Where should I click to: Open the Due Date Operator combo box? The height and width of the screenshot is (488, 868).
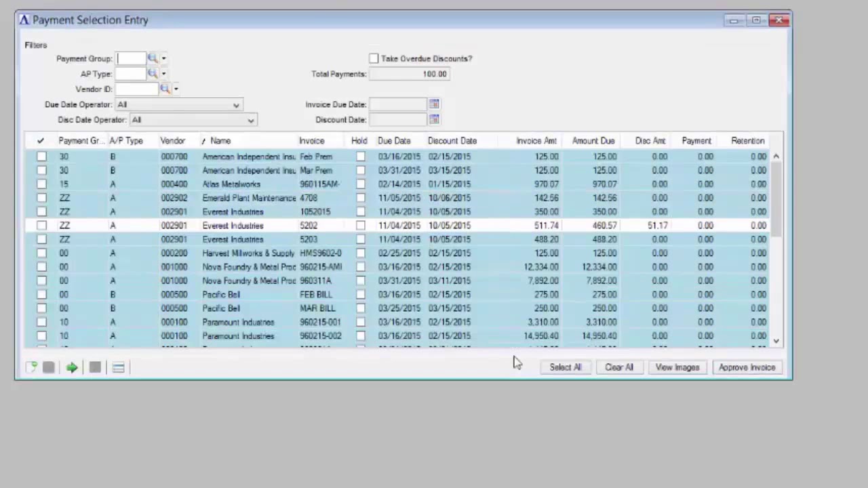coord(179,104)
